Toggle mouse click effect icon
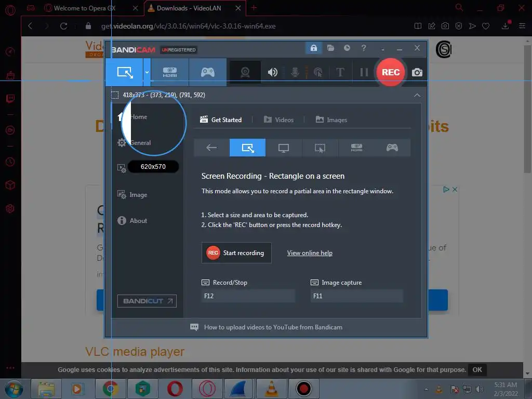This screenshot has width=532, height=399. coord(318,72)
